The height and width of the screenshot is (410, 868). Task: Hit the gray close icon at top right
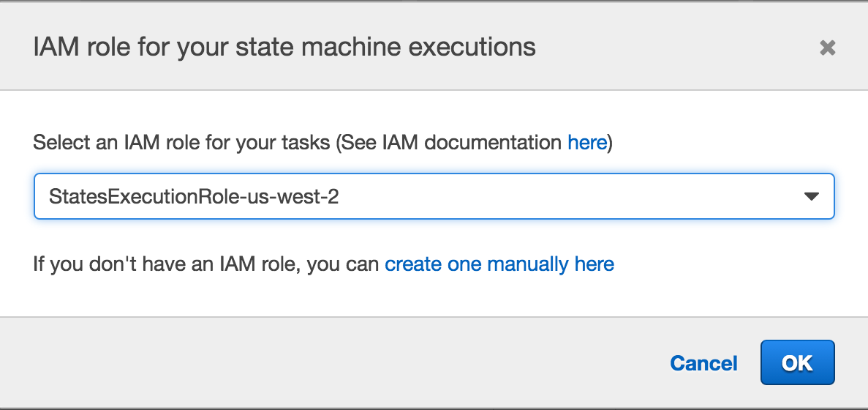[827, 48]
